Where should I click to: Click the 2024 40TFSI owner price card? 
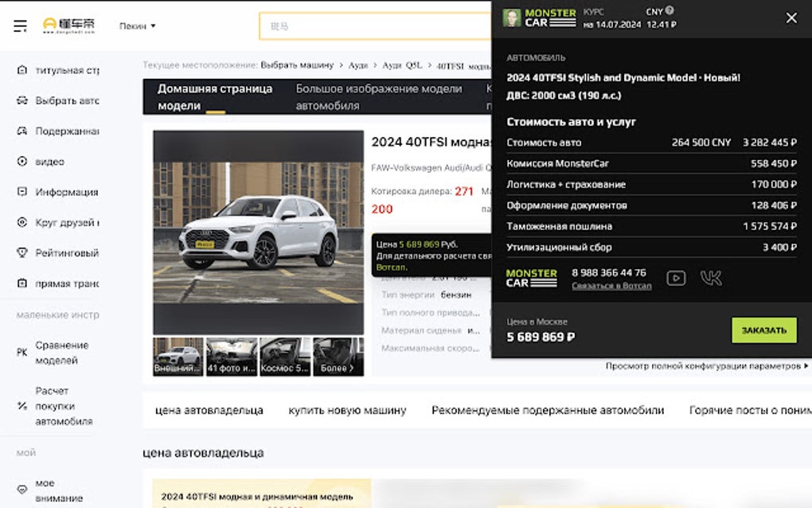pyautogui.click(x=262, y=494)
